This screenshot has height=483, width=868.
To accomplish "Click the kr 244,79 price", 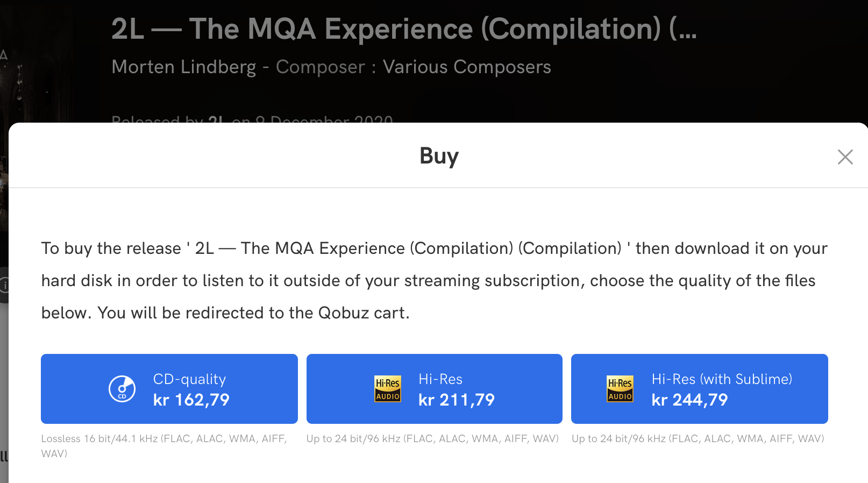I will [689, 400].
